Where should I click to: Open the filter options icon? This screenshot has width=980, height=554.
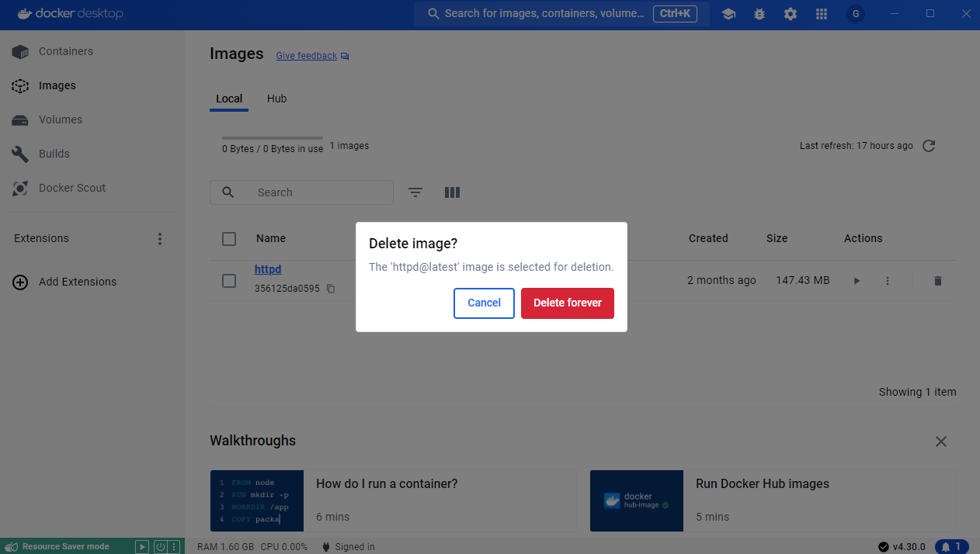[x=415, y=192]
